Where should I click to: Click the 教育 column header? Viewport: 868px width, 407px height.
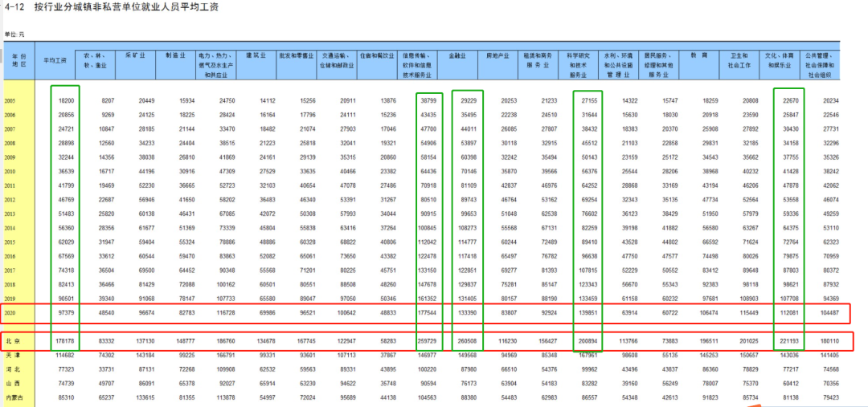click(698, 56)
